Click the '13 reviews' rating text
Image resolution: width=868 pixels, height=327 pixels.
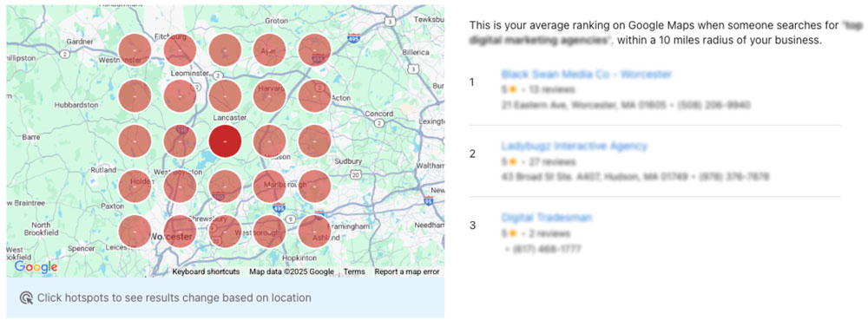(551, 89)
